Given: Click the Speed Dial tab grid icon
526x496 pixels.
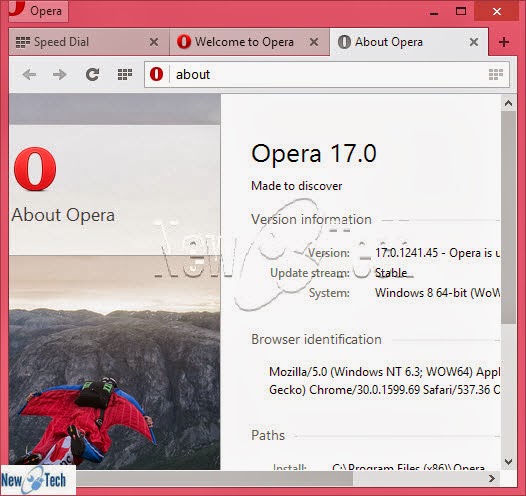Looking at the screenshot, I should (23, 42).
